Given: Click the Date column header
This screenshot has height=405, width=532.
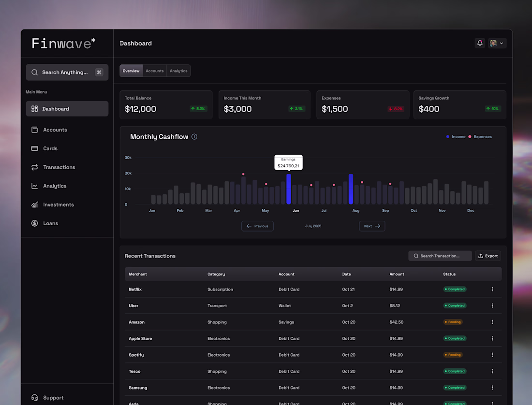Looking at the screenshot, I should [346, 274].
